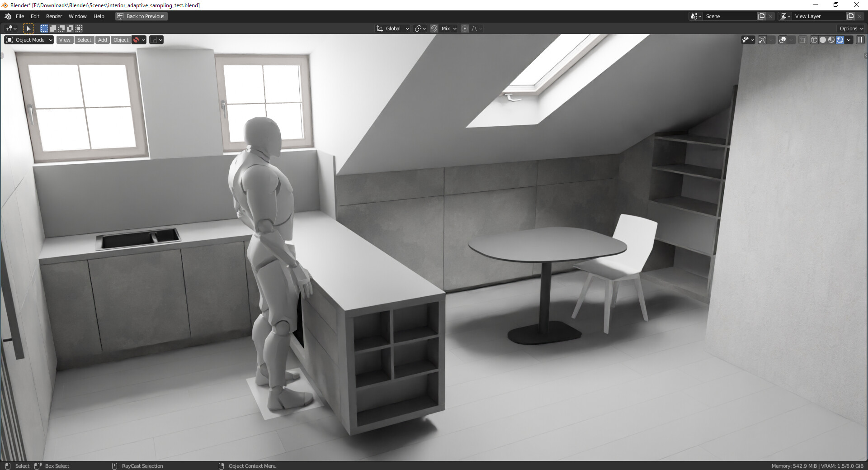868x470 pixels.
Task: Open object type visibility eye dropdown
Action: 748,40
